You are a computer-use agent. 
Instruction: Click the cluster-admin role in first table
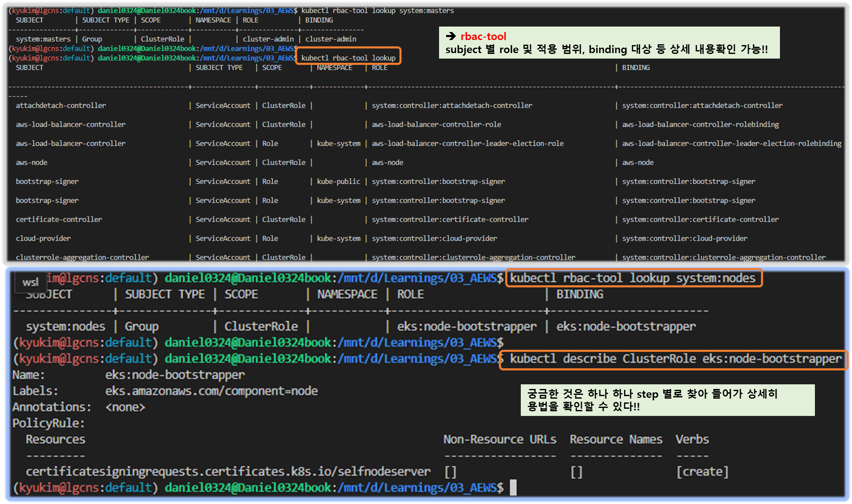268,39
